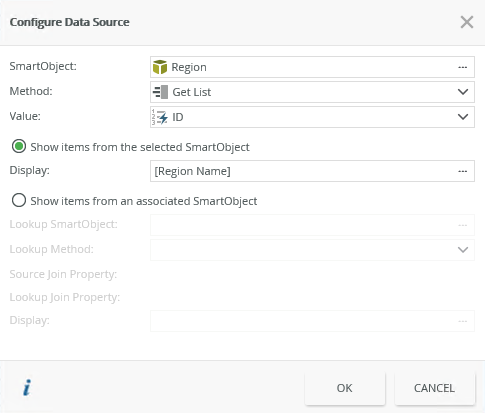The height and width of the screenshot is (413, 485).
Task: Click the Region SmartObject cube icon
Action: click(x=160, y=67)
